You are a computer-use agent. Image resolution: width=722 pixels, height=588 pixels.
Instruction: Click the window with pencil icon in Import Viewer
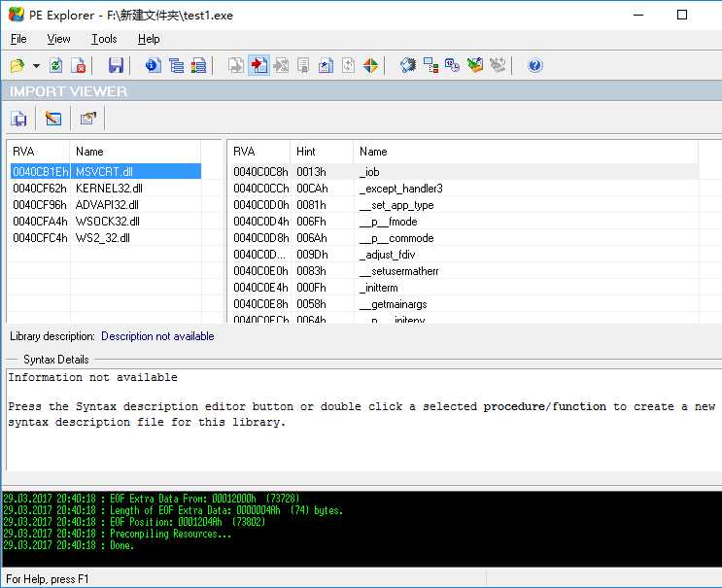point(53,119)
